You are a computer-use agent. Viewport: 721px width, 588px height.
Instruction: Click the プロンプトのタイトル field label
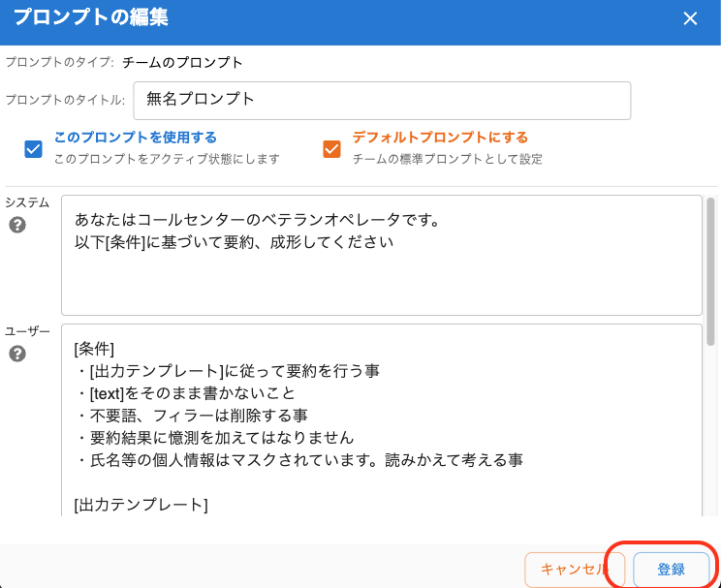pyautogui.click(x=65, y=100)
